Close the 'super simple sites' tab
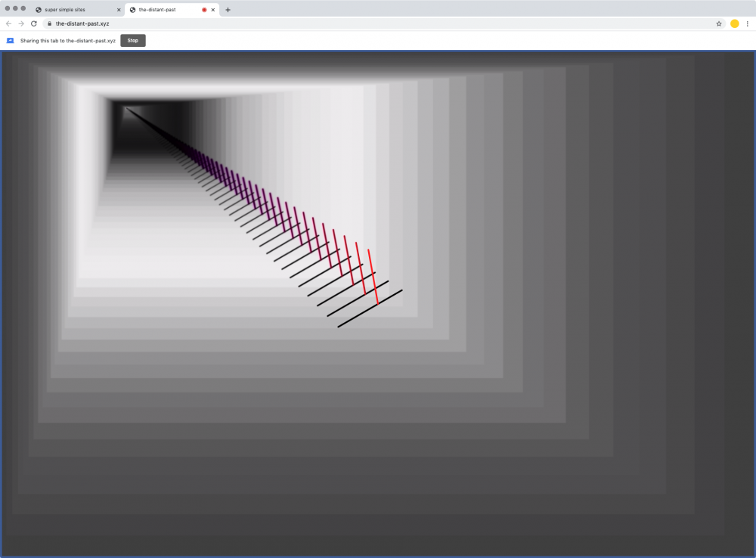This screenshot has width=756, height=558. pos(119,10)
